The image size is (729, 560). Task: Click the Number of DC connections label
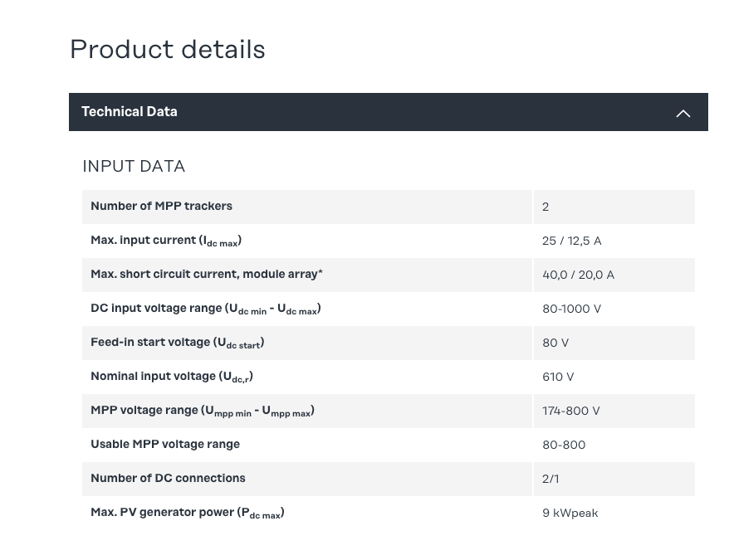[x=168, y=479]
